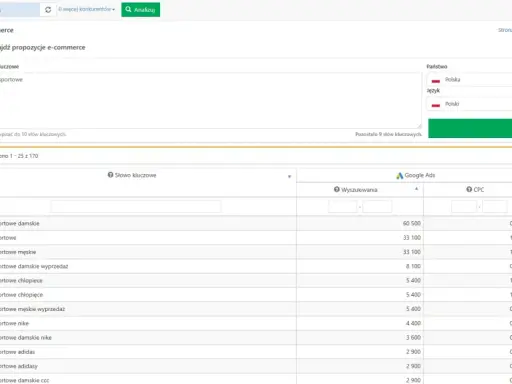Click the large green submit button

tap(470, 128)
